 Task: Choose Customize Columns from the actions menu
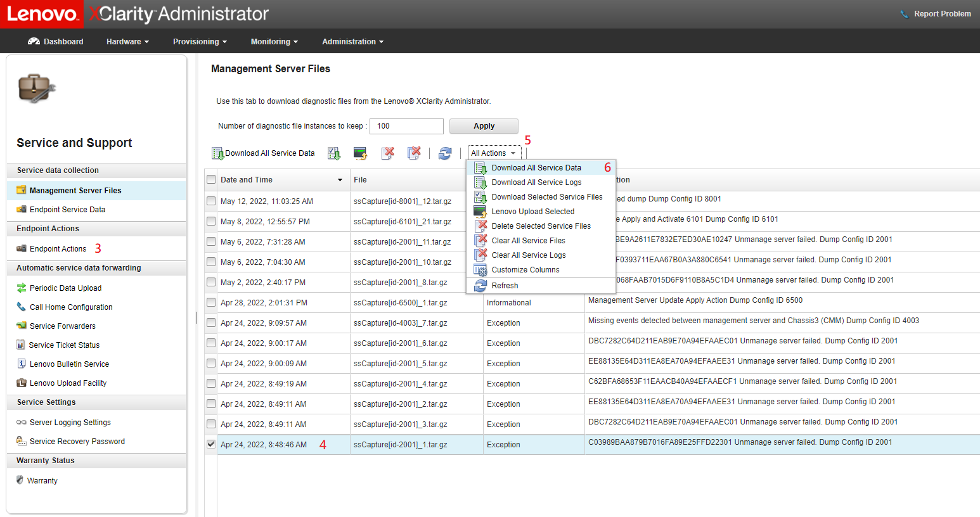pos(526,269)
